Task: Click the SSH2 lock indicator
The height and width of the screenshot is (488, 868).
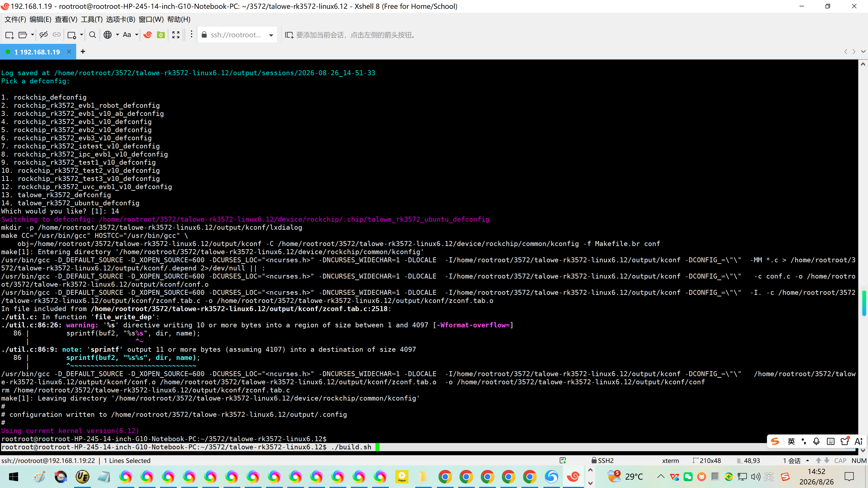Action: coord(603,460)
